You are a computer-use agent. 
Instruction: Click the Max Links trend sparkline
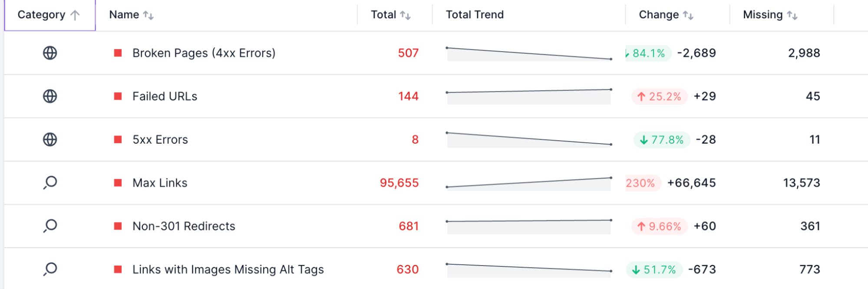pyautogui.click(x=529, y=183)
